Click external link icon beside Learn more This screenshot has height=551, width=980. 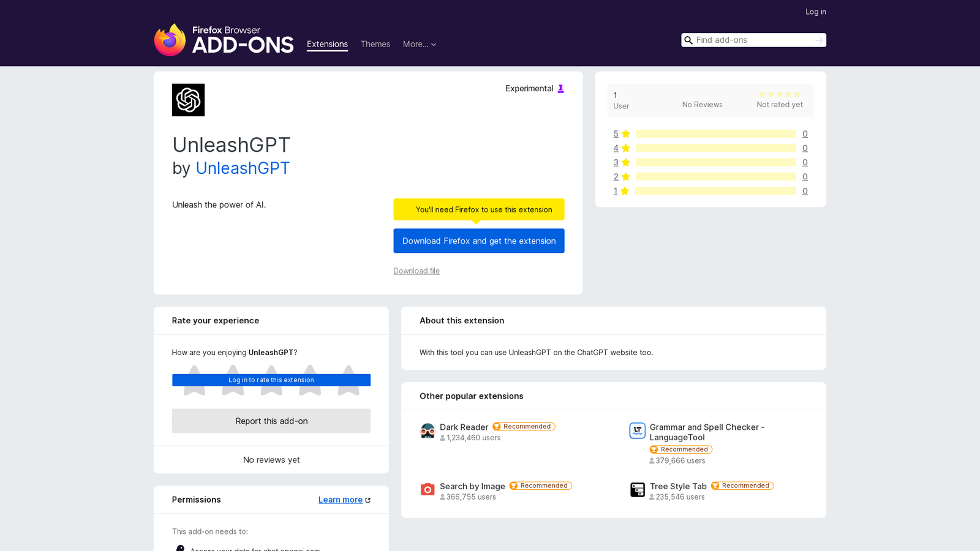(368, 500)
